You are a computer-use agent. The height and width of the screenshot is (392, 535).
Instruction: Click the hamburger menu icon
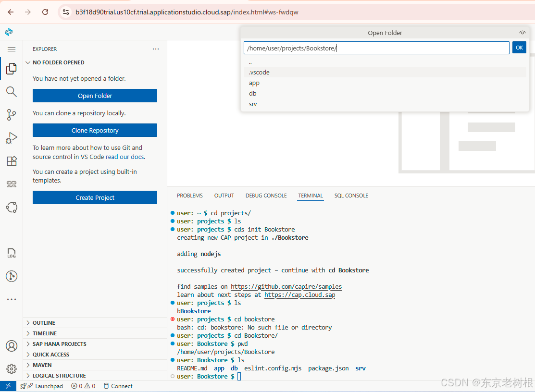click(x=11, y=49)
